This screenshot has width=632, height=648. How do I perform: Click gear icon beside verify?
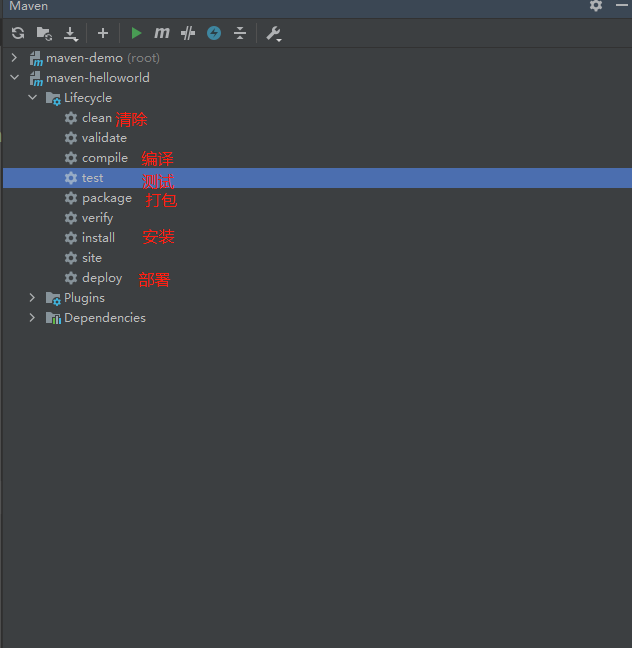(x=71, y=218)
